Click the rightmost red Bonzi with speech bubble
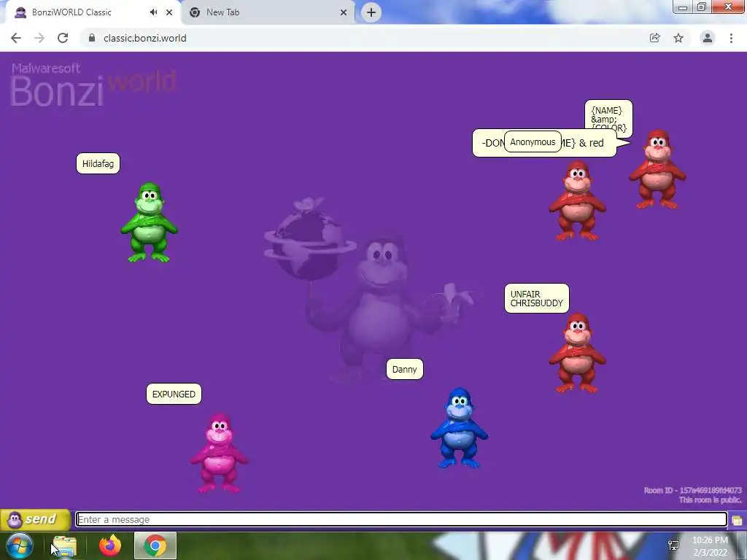This screenshot has height=560, width=747. click(x=657, y=169)
